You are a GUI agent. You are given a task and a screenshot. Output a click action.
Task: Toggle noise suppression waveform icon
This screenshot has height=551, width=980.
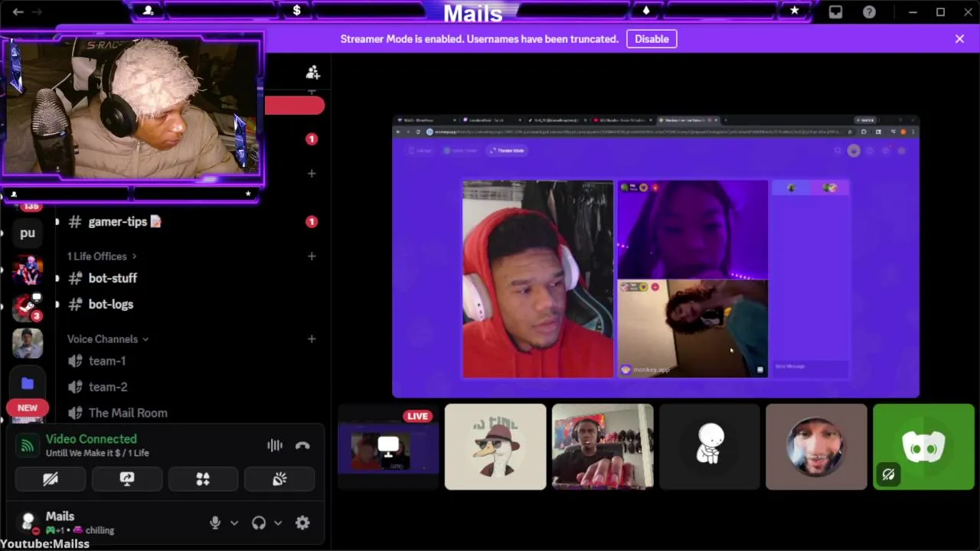pos(275,445)
